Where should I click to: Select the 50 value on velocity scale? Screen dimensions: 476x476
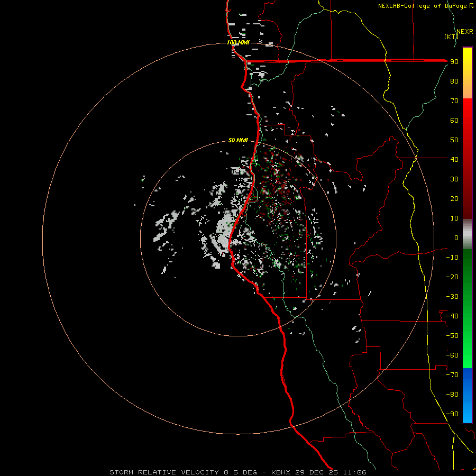click(454, 140)
